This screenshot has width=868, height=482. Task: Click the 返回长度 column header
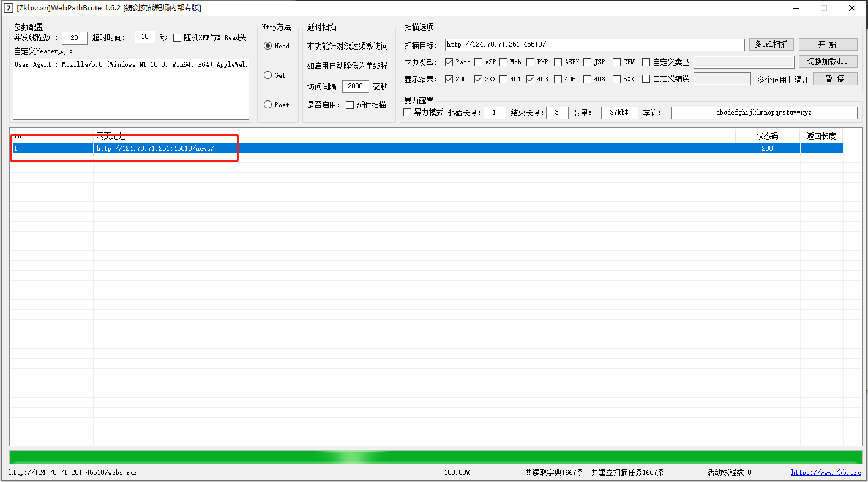(821, 136)
